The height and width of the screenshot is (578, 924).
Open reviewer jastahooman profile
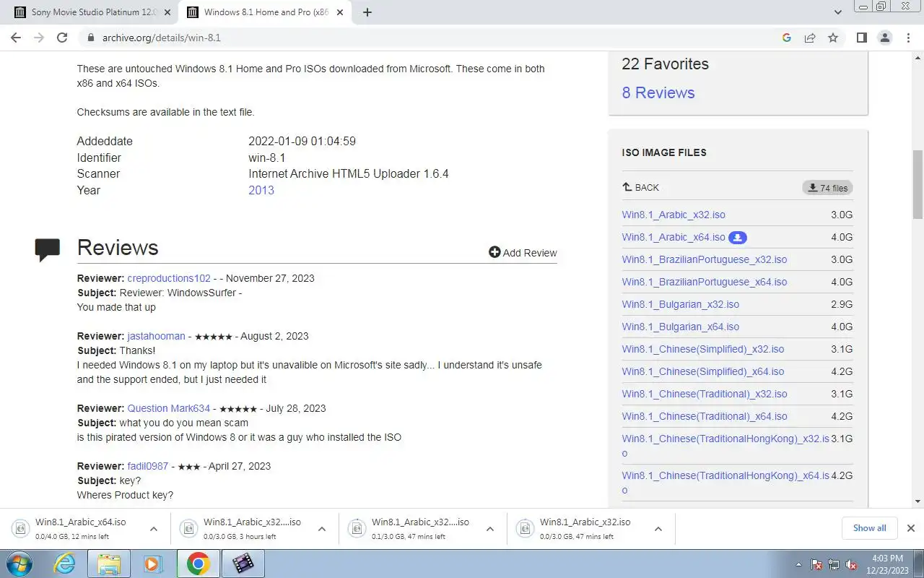[x=156, y=336]
